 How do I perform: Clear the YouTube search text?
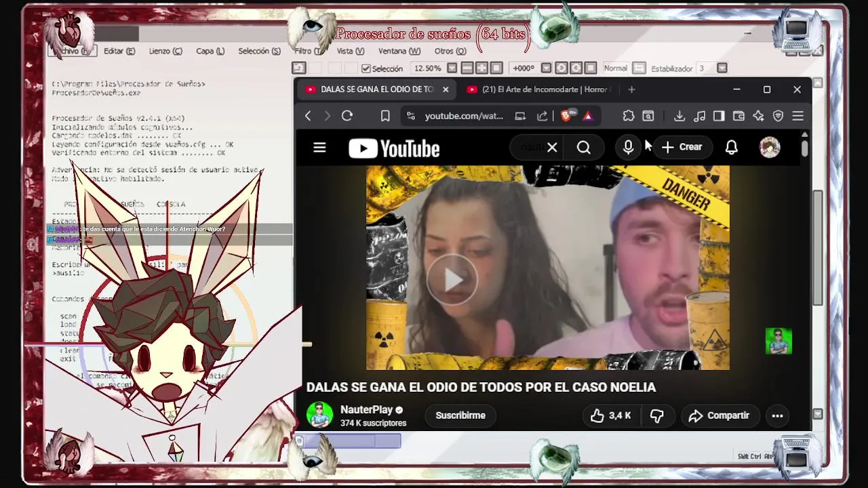[x=552, y=148]
